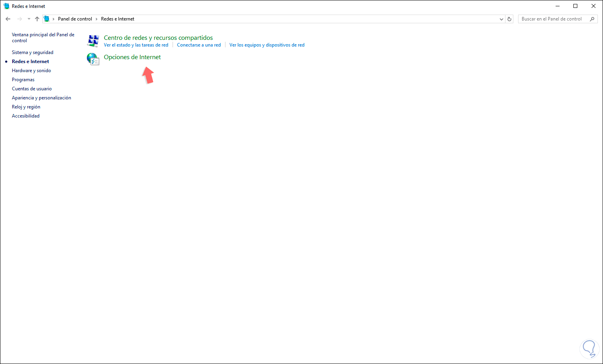Open Apariencia y personalización category
603x364 pixels.
click(41, 98)
